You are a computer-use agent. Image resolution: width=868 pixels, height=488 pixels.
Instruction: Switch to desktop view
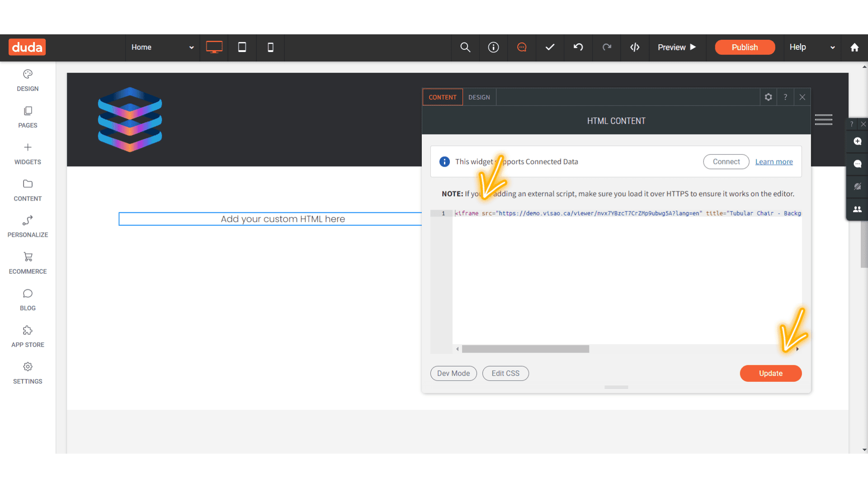pyautogui.click(x=214, y=47)
